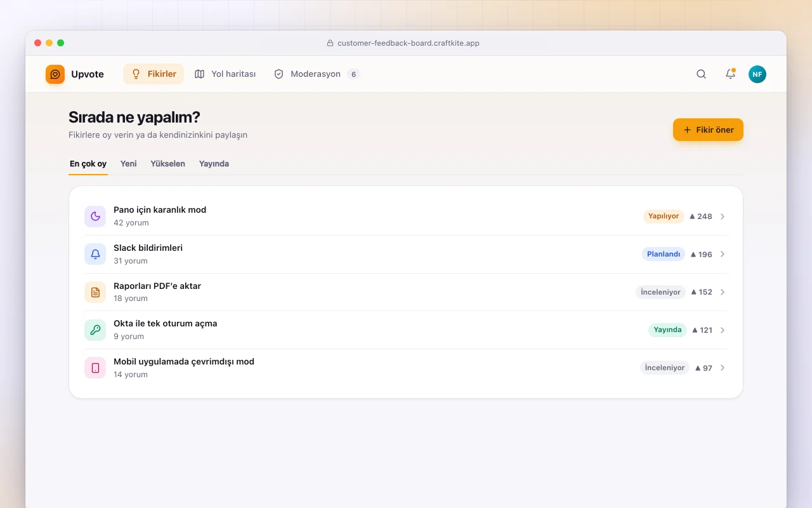Upvote the idea with 196 votes
This screenshot has width=812, height=508.
pyautogui.click(x=702, y=254)
